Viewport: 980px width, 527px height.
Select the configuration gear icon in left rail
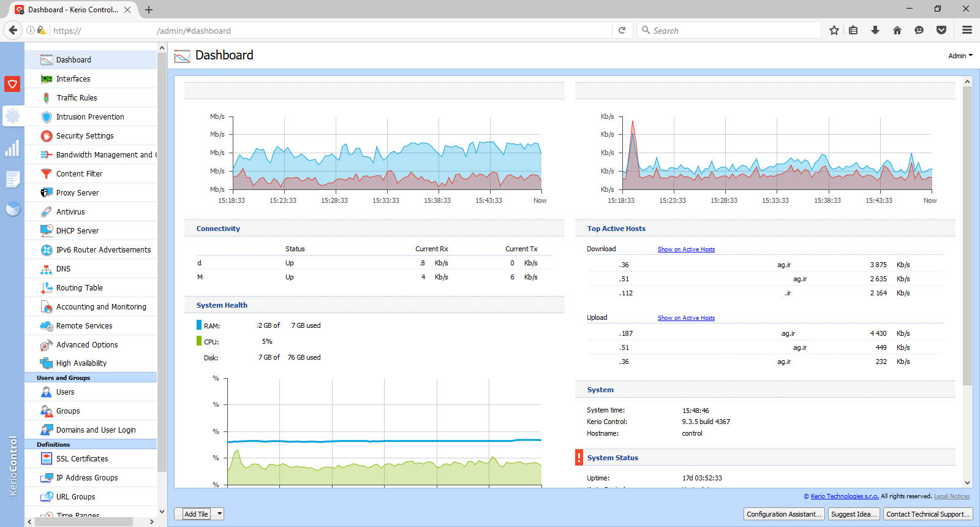(12, 116)
